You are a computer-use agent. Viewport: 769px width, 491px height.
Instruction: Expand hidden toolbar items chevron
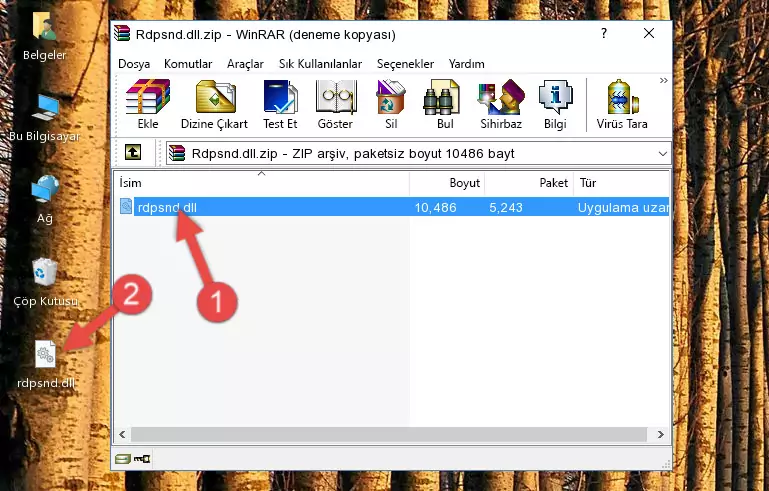tap(663, 81)
